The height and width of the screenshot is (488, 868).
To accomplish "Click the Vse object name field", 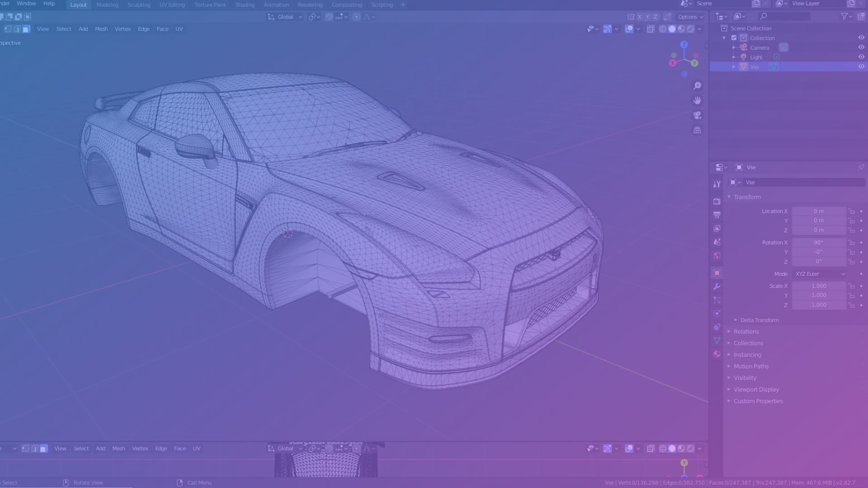I will coord(804,183).
